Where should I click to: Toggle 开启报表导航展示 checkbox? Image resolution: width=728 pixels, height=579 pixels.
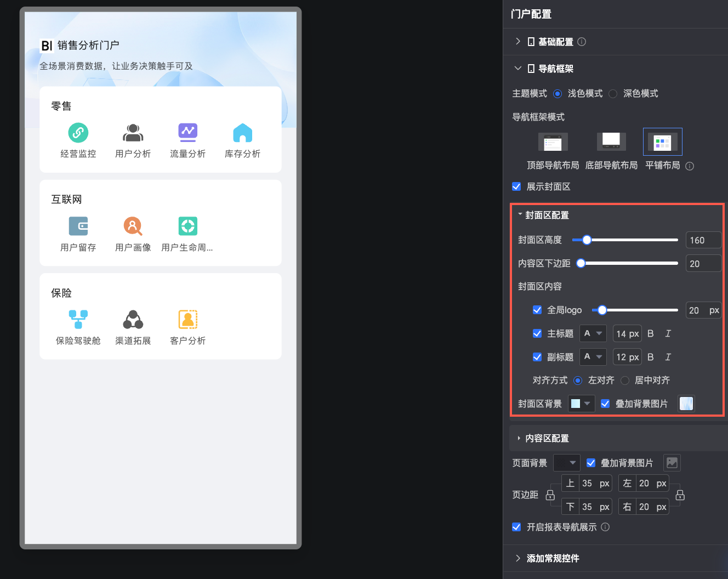click(x=516, y=527)
